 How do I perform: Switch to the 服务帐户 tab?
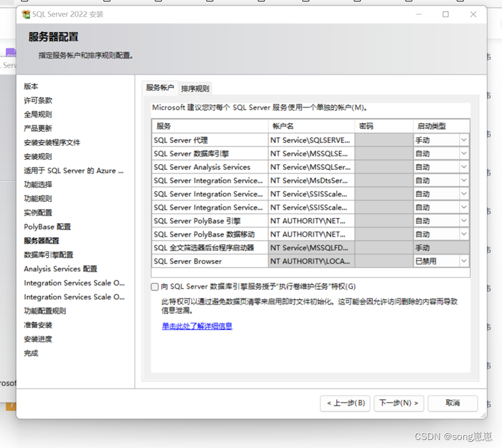(160, 88)
